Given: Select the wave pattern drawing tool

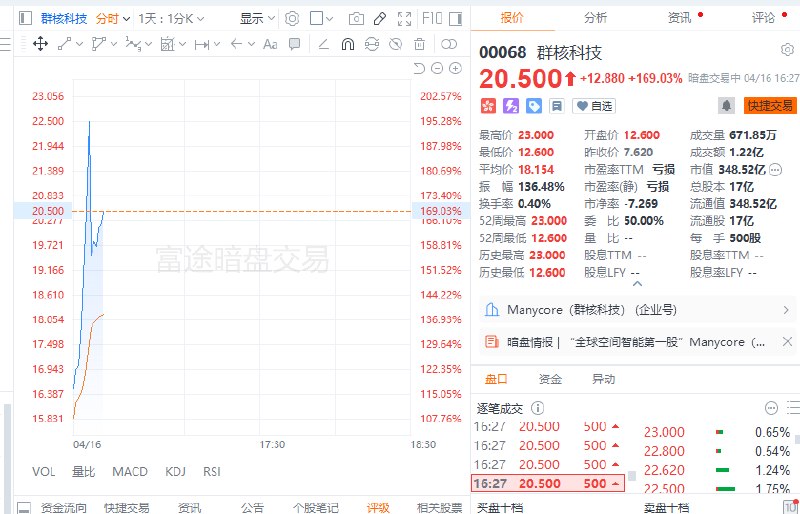Looking at the screenshot, I should pyautogui.click(x=133, y=44).
